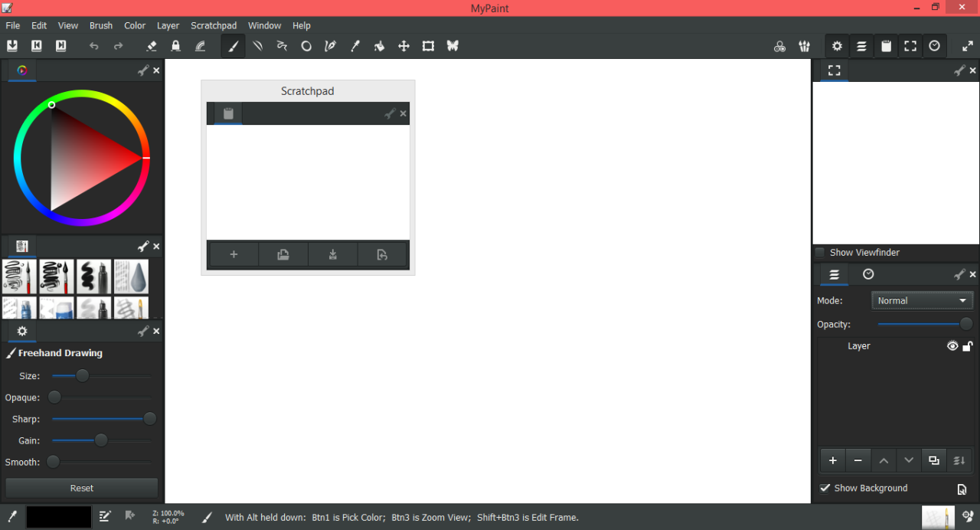Open the Window menu
The width and height of the screenshot is (980, 530).
pos(265,25)
